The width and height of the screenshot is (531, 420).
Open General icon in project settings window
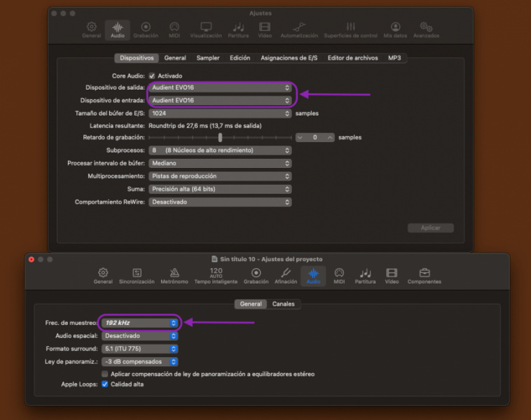(x=103, y=276)
